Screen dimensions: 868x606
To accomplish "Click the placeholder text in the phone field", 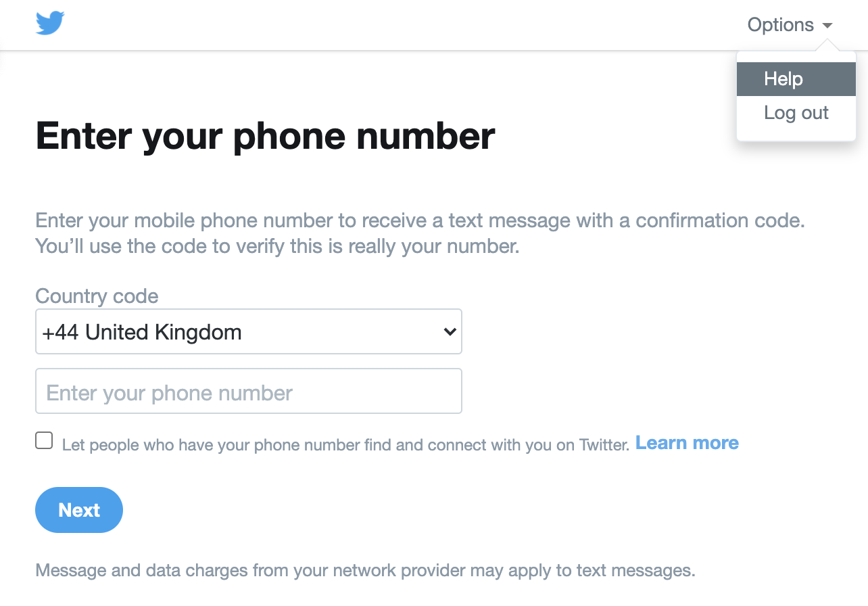I will [x=169, y=393].
